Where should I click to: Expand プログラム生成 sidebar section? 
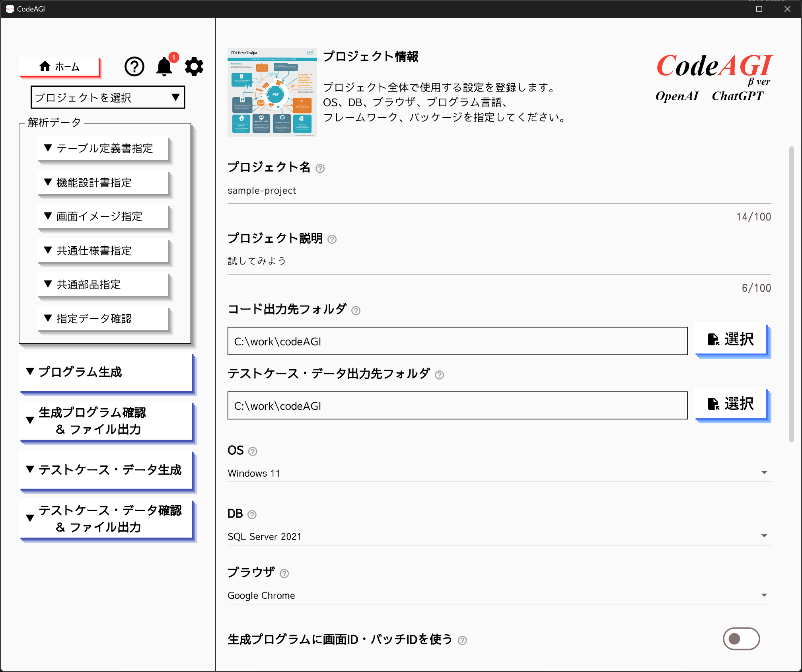point(106,372)
